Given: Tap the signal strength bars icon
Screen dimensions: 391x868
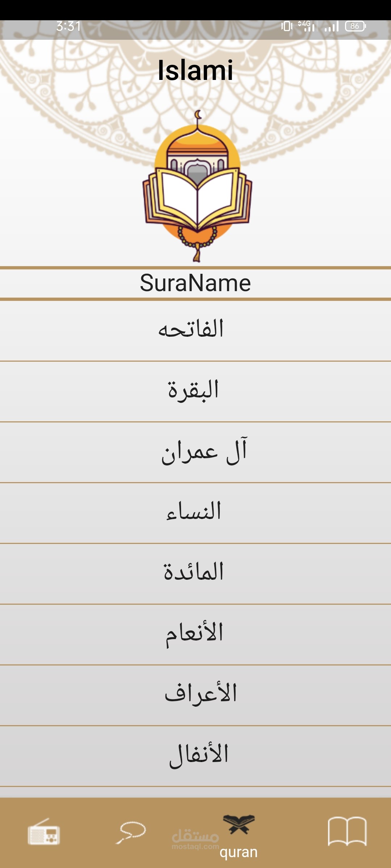Looking at the screenshot, I should 332,26.
